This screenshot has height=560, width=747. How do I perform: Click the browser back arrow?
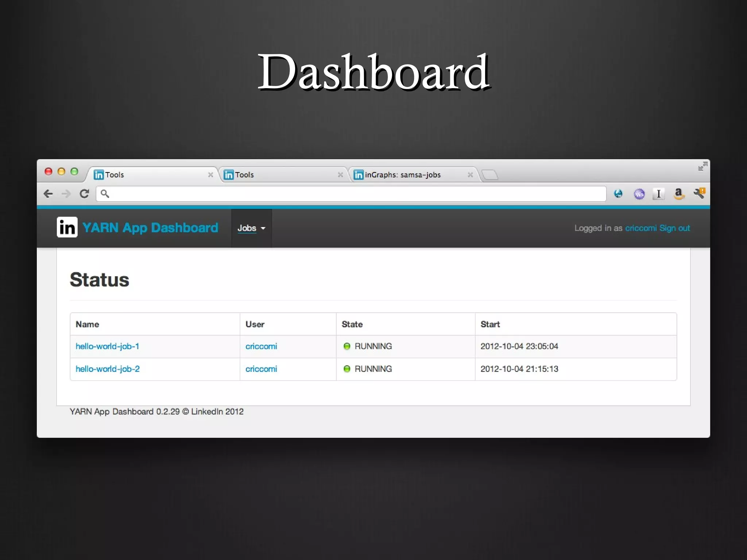[48, 194]
